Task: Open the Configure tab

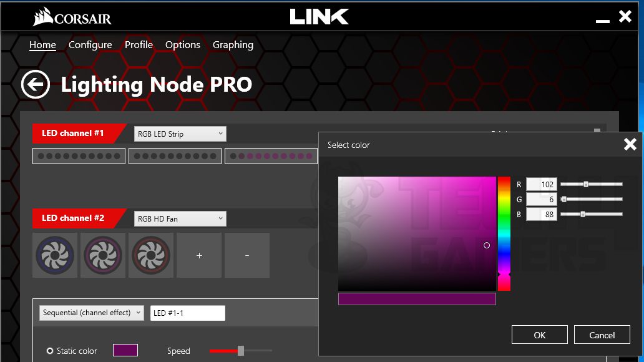Action: 90,45
